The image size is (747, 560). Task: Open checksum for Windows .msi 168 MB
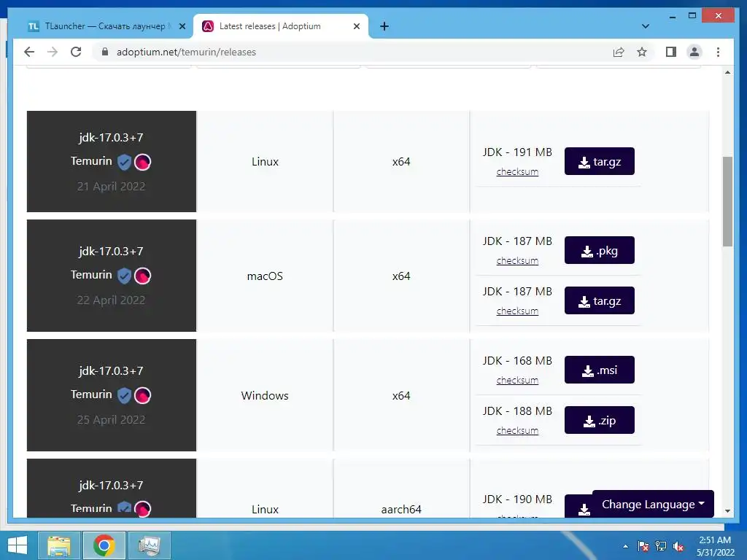pyautogui.click(x=517, y=381)
